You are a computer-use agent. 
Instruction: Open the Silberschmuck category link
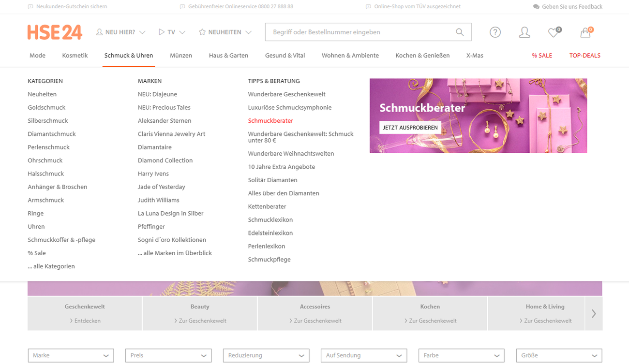coord(48,121)
